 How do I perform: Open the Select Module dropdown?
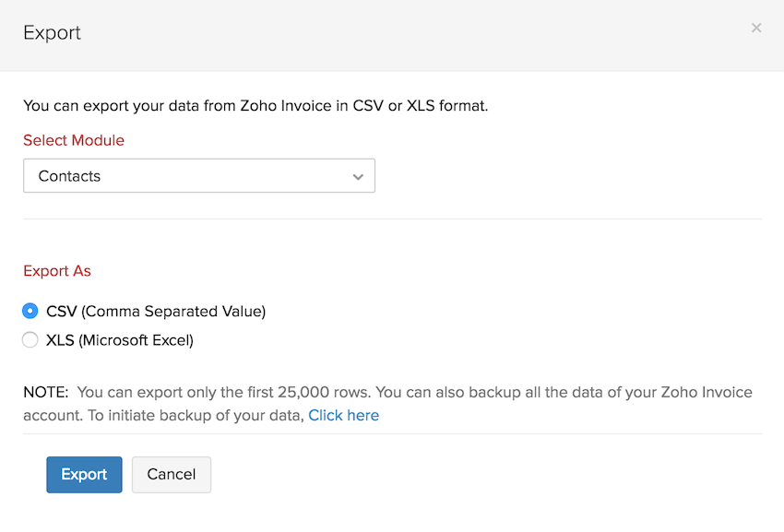[198, 176]
